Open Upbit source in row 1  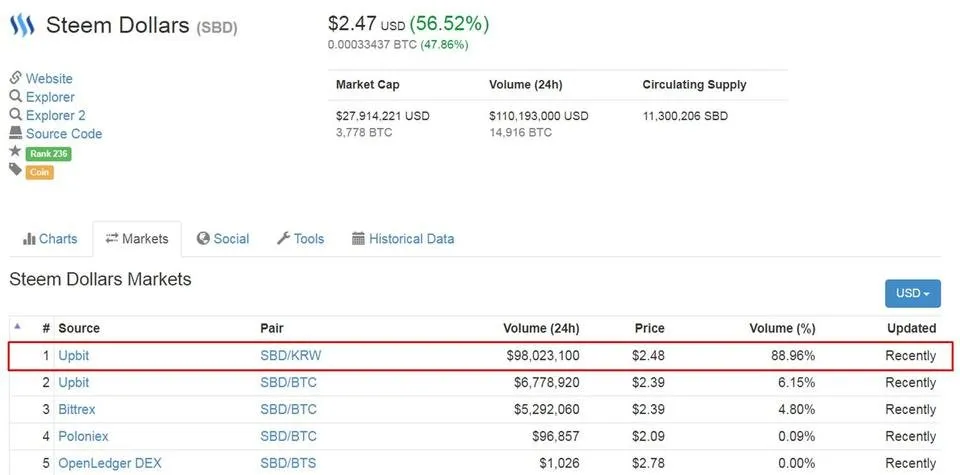(x=73, y=356)
